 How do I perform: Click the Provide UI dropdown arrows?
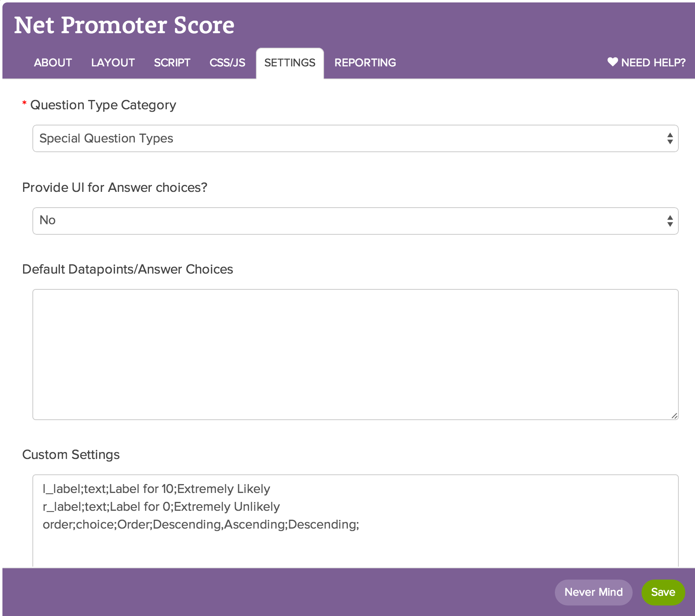point(670,221)
